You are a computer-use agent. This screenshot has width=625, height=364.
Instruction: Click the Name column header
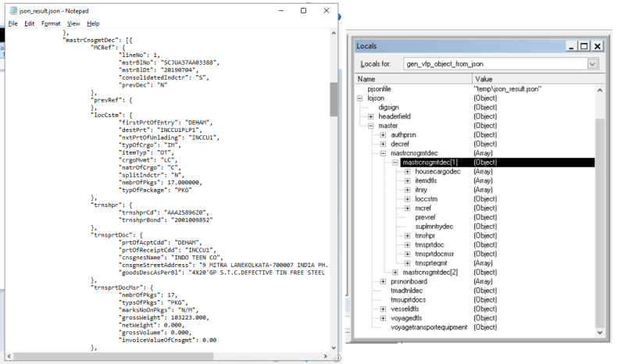[413, 79]
